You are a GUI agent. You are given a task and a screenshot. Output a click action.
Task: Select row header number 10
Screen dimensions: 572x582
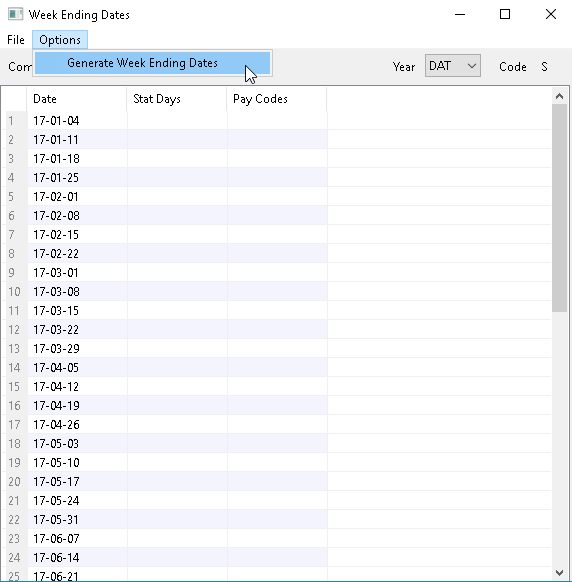pyautogui.click(x=14, y=292)
